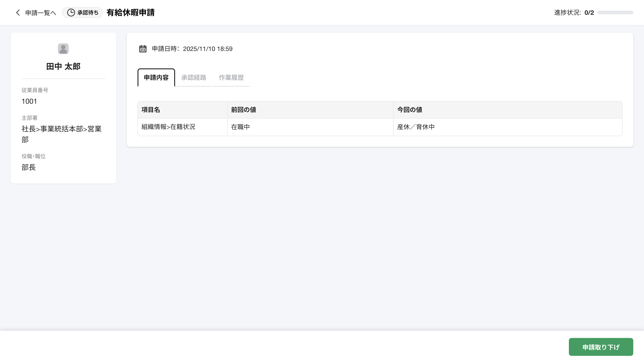Image resolution: width=644 pixels, height=363 pixels.
Task: Click the 項目名 column header
Action: tap(151, 110)
